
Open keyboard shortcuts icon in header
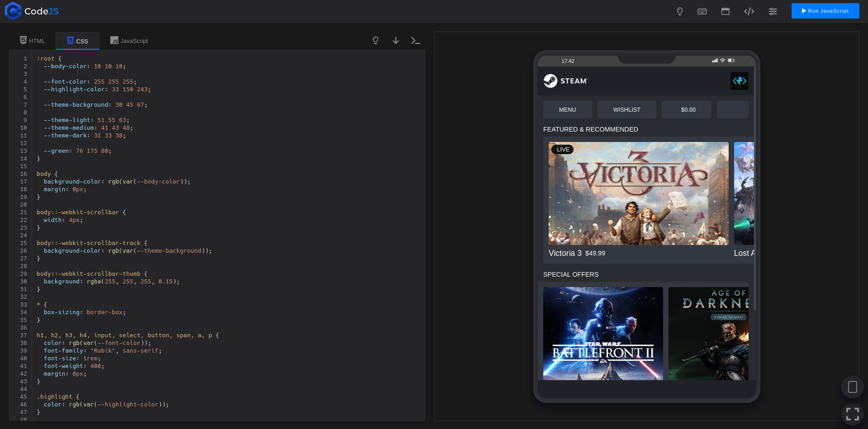point(702,11)
